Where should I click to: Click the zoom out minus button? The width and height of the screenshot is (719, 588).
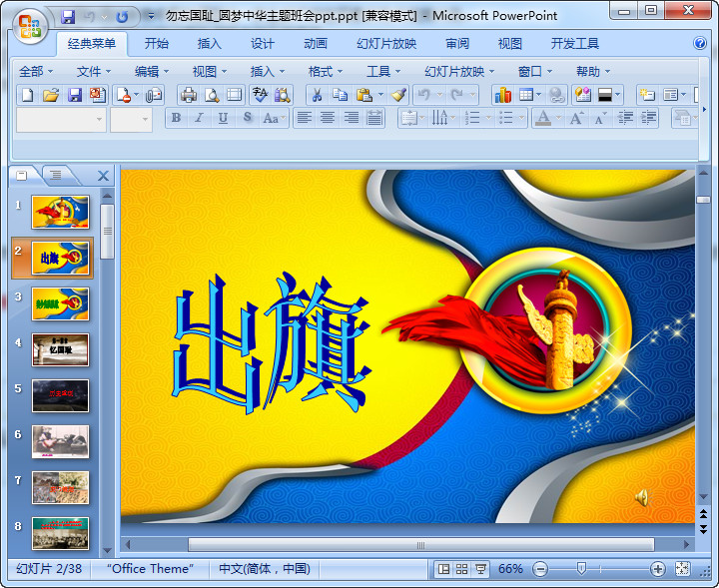pos(540,569)
